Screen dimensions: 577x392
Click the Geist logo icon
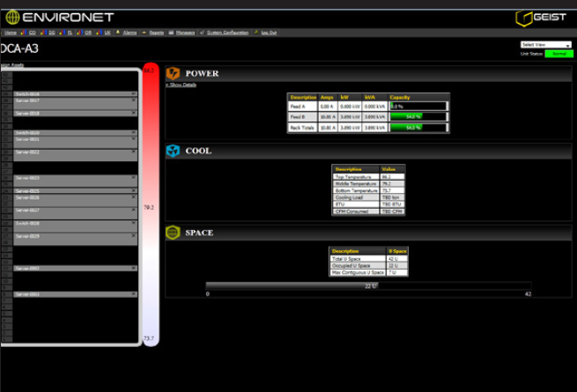coord(525,17)
